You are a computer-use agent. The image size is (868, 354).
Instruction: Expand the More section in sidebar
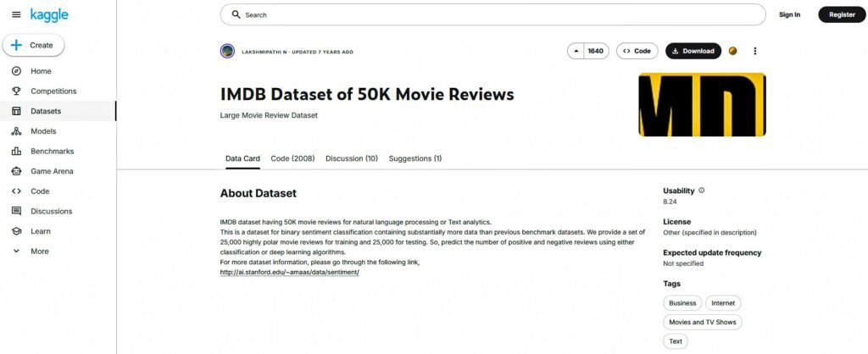pos(16,252)
